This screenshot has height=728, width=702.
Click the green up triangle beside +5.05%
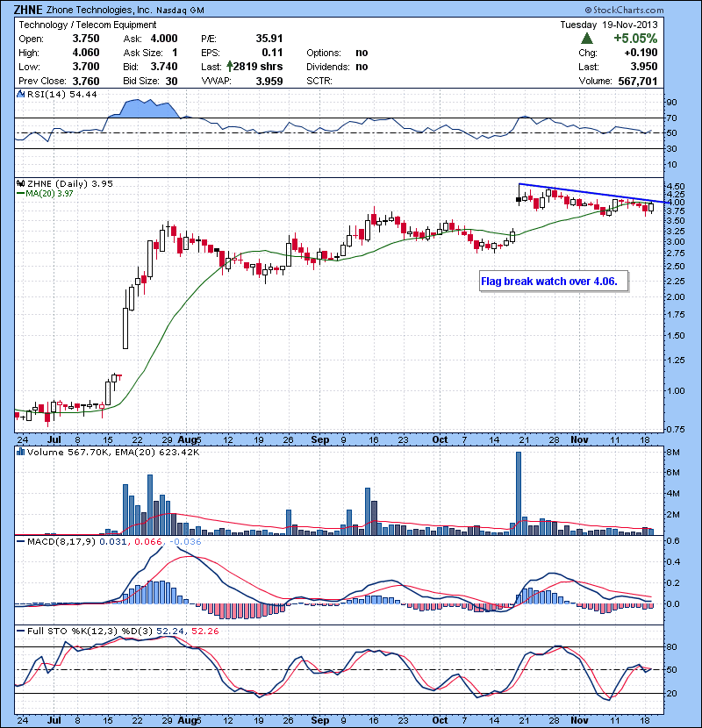(x=587, y=39)
